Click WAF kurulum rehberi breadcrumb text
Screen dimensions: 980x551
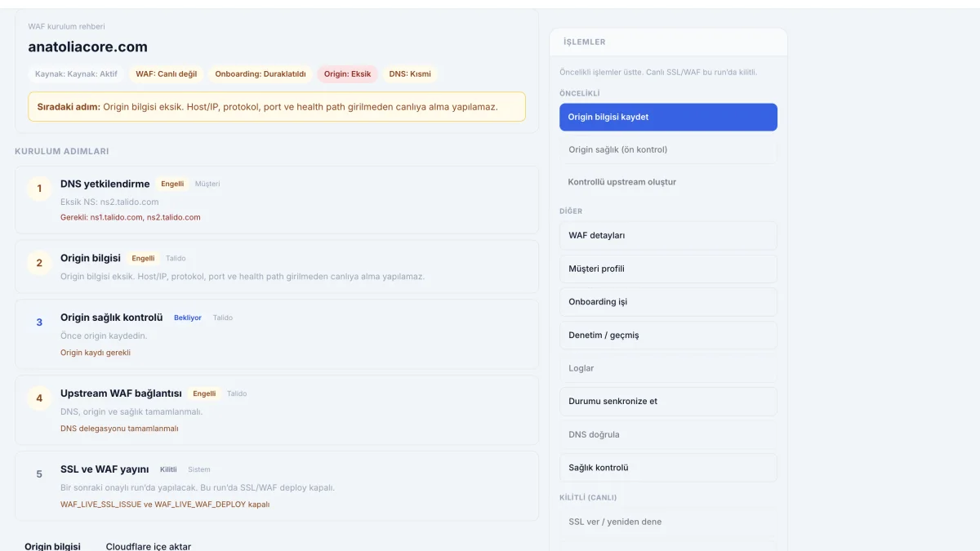(x=66, y=27)
